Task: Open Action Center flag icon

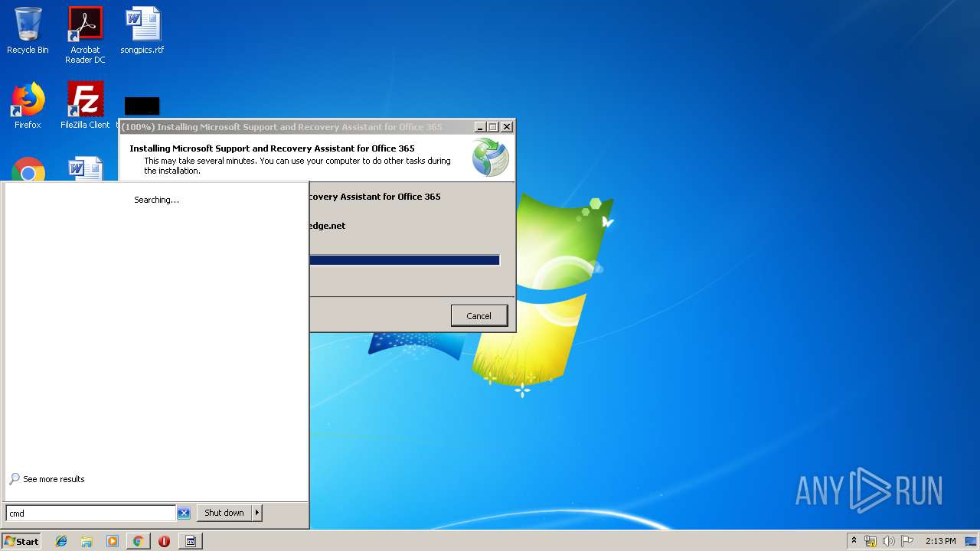Action: click(x=907, y=541)
